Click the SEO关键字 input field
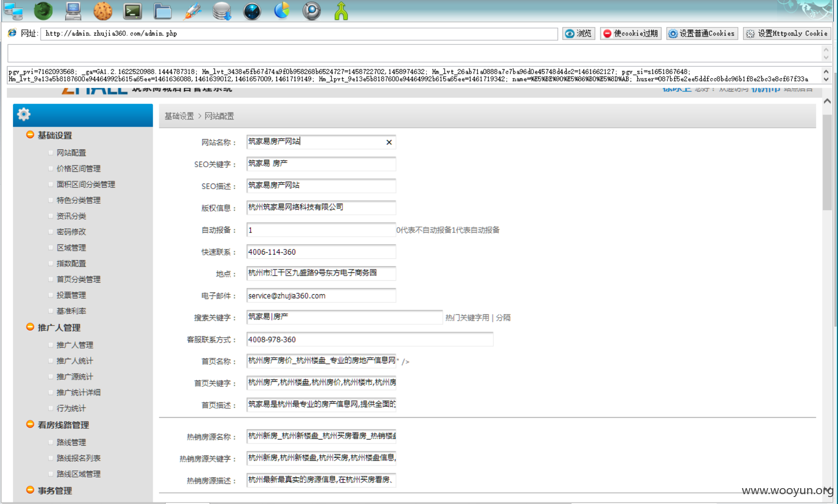This screenshot has height=504, width=838. click(x=321, y=164)
